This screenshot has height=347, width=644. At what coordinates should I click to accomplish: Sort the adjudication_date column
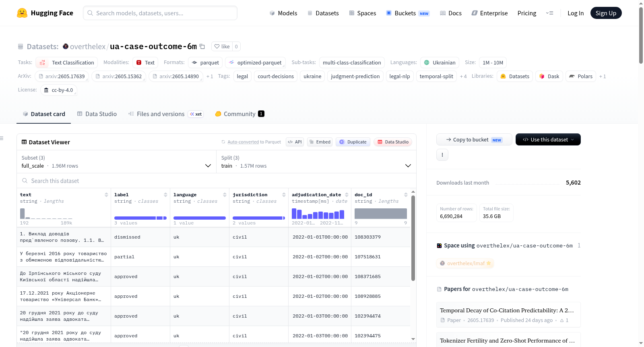coord(347,195)
